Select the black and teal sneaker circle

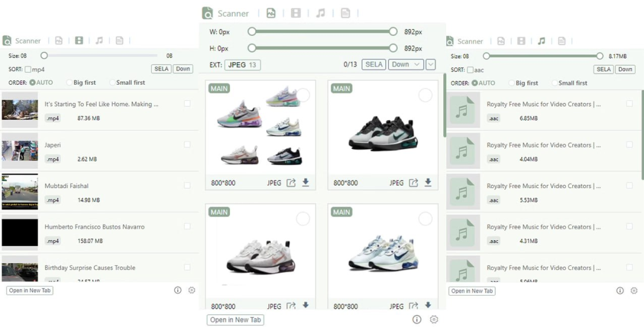point(425,95)
